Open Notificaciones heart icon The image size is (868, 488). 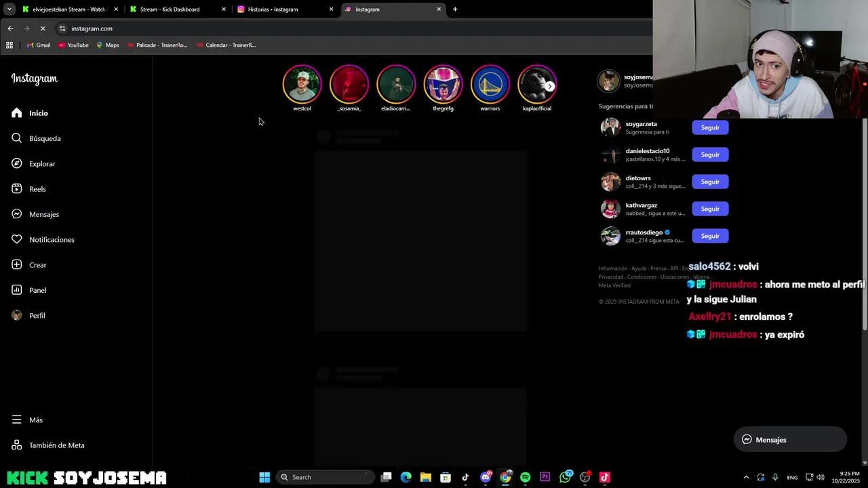[17, 239]
